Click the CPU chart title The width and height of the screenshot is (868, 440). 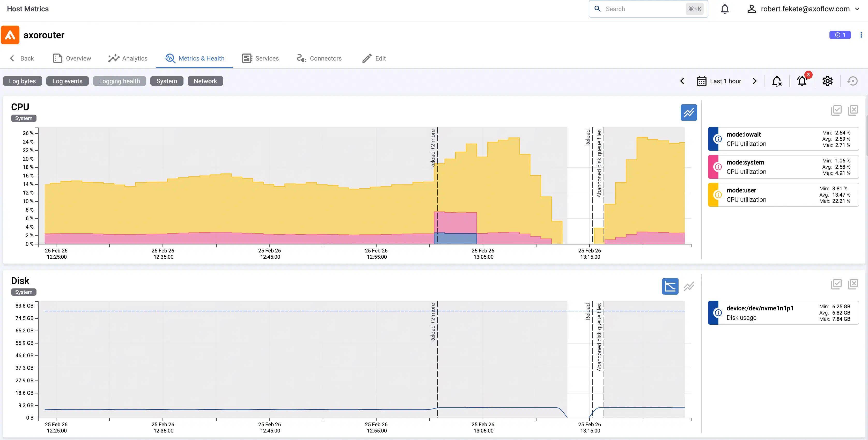click(x=20, y=107)
